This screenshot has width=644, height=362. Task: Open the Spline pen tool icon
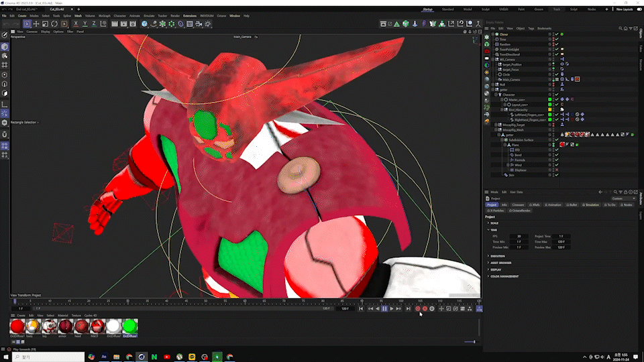click(154, 24)
